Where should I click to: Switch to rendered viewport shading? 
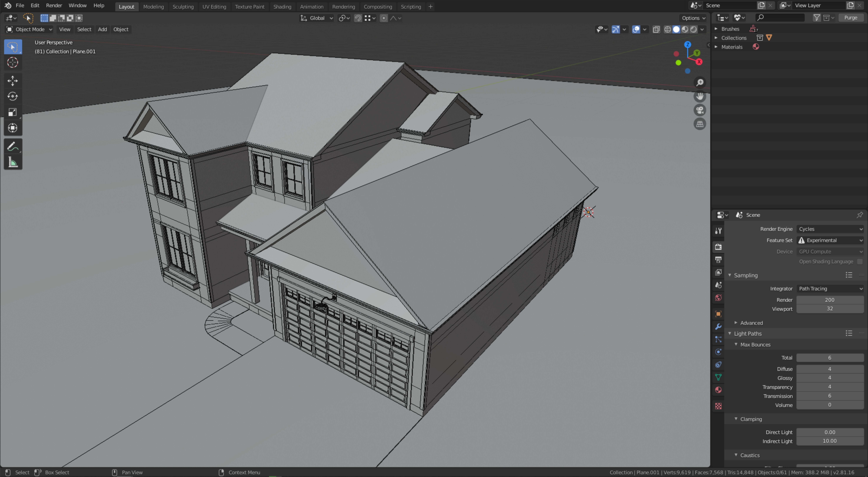click(693, 30)
